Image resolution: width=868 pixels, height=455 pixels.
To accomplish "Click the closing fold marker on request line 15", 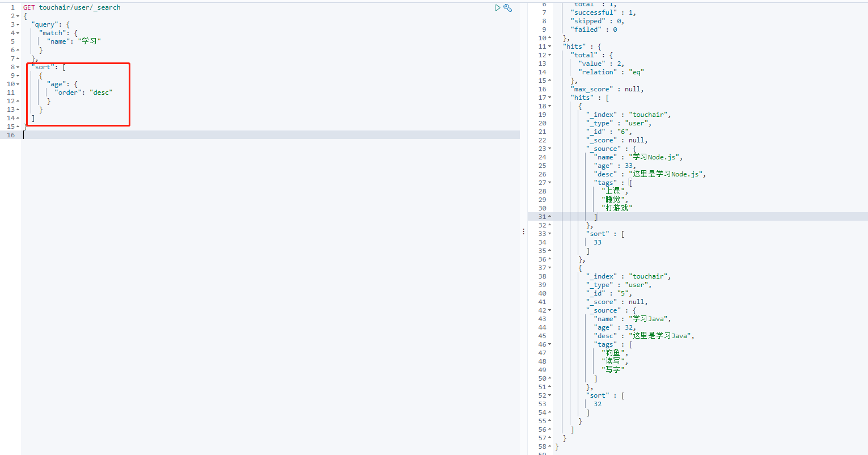I will click(18, 127).
